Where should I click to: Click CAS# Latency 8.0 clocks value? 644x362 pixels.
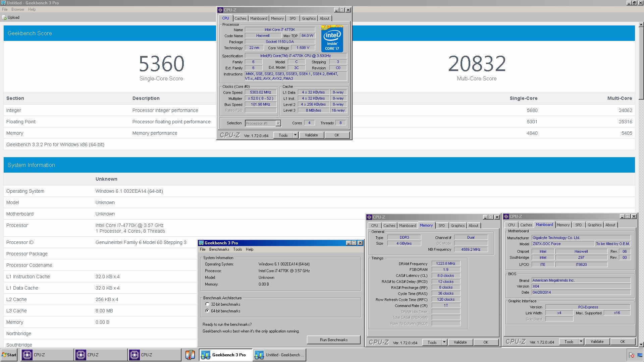(x=446, y=276)
